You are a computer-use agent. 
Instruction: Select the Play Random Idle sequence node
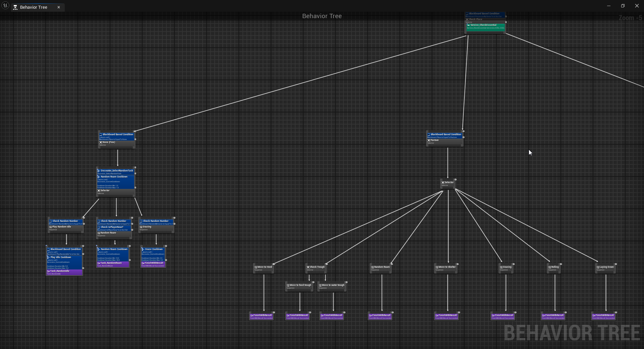(65, 228)
